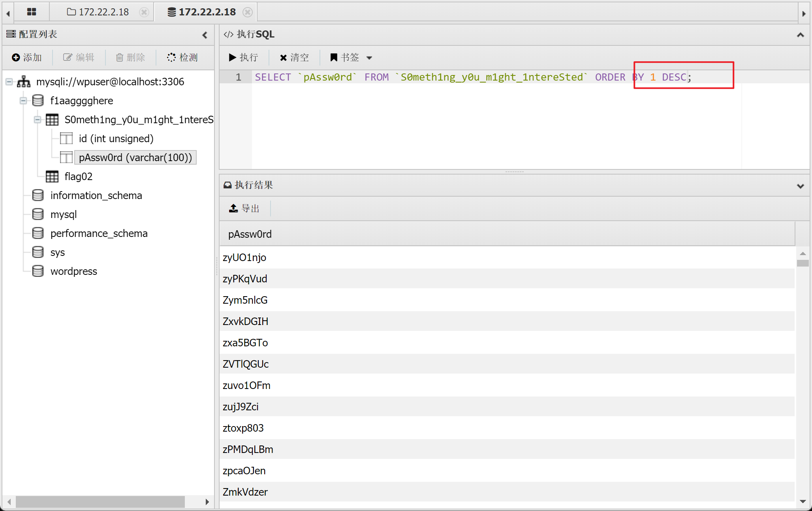This screenshot has width=812, height=511.
Task: Close the active database 172.22.2.18 tab
Action: [248, 12]
